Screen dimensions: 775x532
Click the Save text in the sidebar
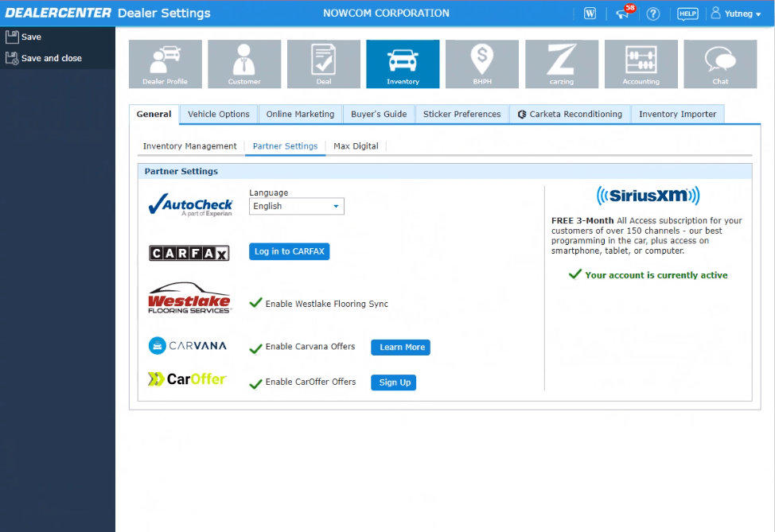pos(31,37)
